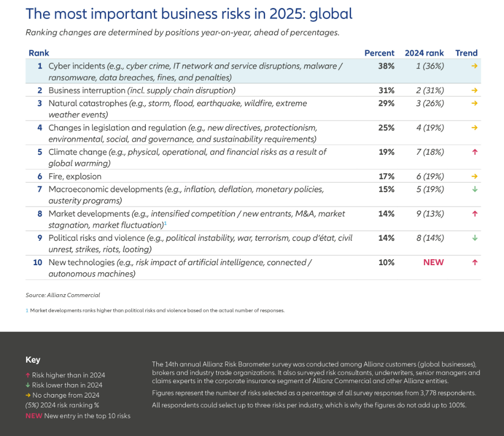Click the up arrow for Market developments
The image size is (504, 436).
click(475, 214)
